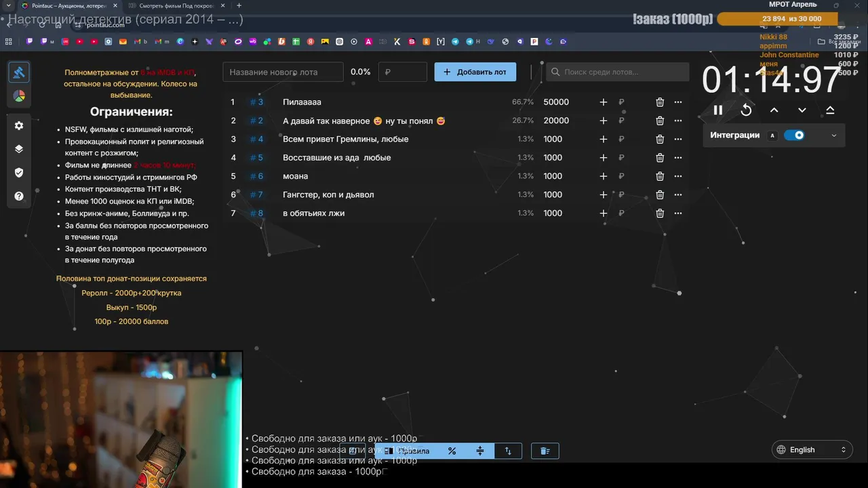The height and width of the screenshot is (488, 868).
Task: Delete the 'Гангстер, коп и дьявол' lot
Action: point(660,195)
